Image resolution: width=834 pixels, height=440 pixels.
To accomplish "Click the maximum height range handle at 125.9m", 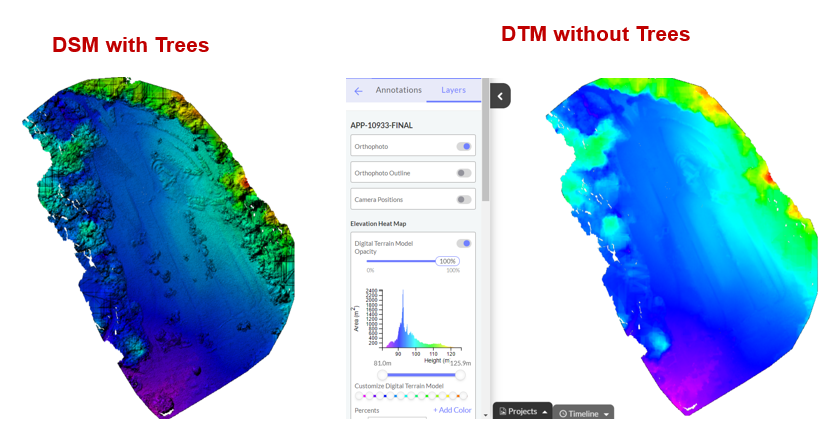I will (x=460, y=375).
